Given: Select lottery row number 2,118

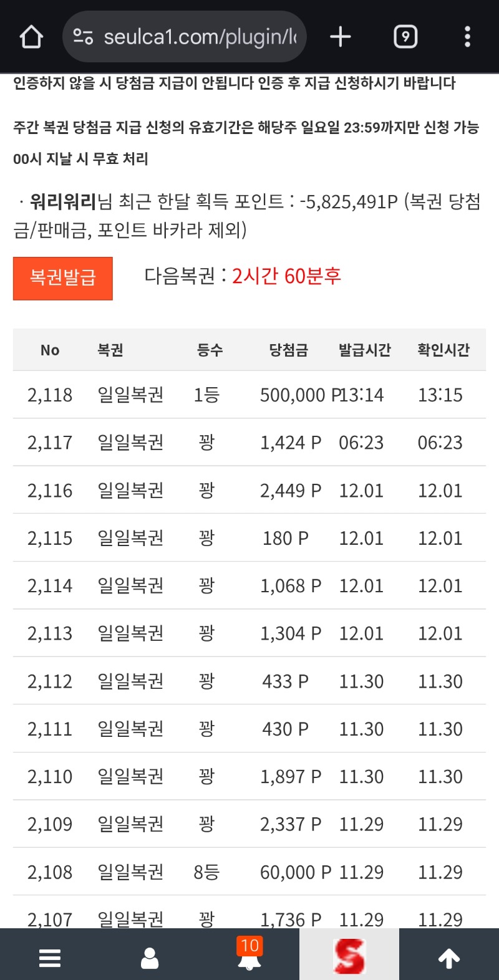Looking at the screenshot, I should (x=50, y=395).
